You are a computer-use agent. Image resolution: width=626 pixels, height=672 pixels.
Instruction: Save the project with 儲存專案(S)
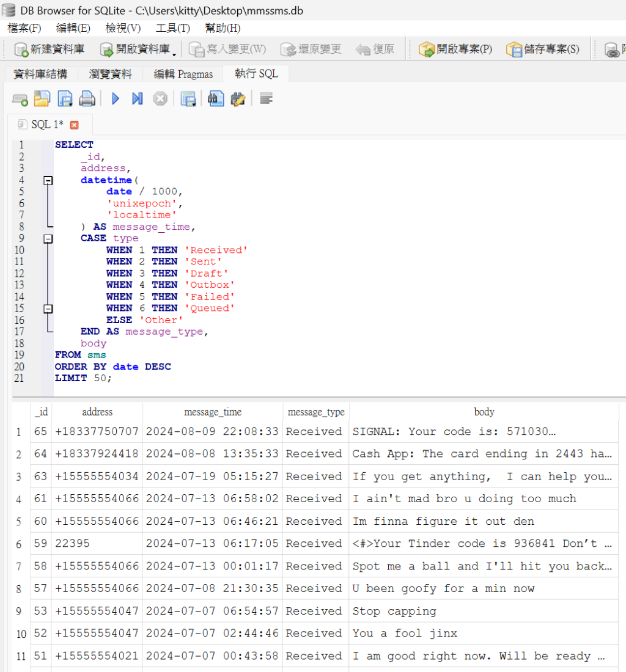coord(543,49)
